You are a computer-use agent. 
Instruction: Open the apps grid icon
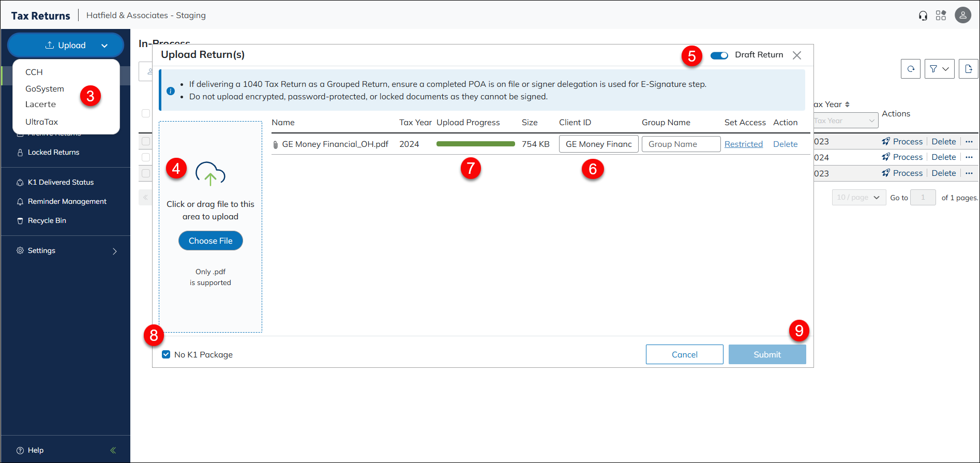[941, 16]
